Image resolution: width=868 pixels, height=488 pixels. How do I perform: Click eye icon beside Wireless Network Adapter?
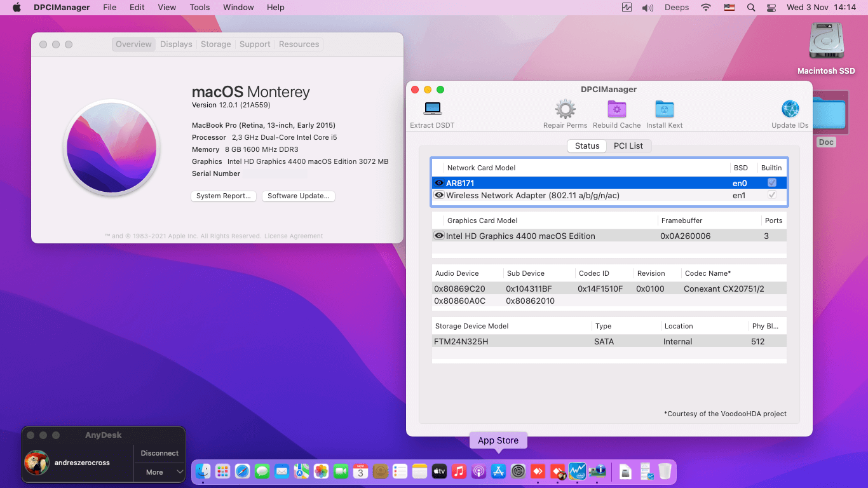pyautogui.click(x=439, y=195)
